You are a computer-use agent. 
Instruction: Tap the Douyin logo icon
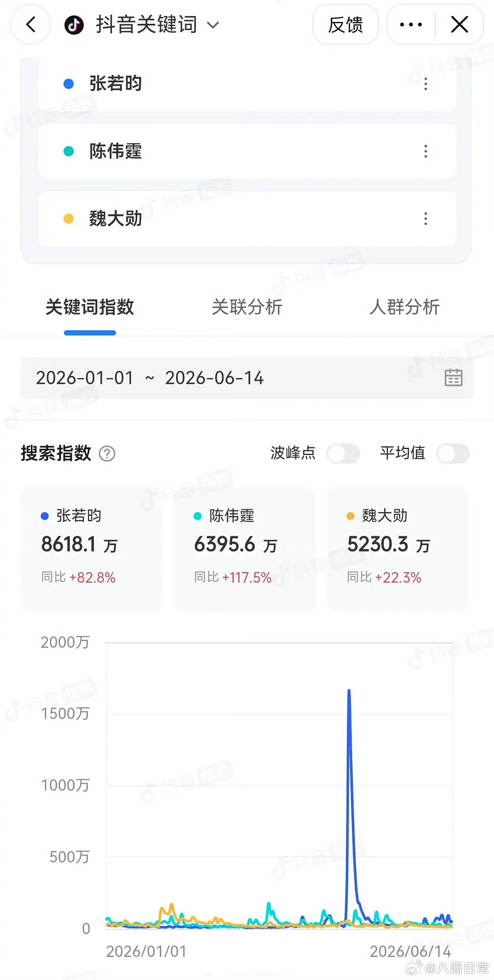pos(74,25)
